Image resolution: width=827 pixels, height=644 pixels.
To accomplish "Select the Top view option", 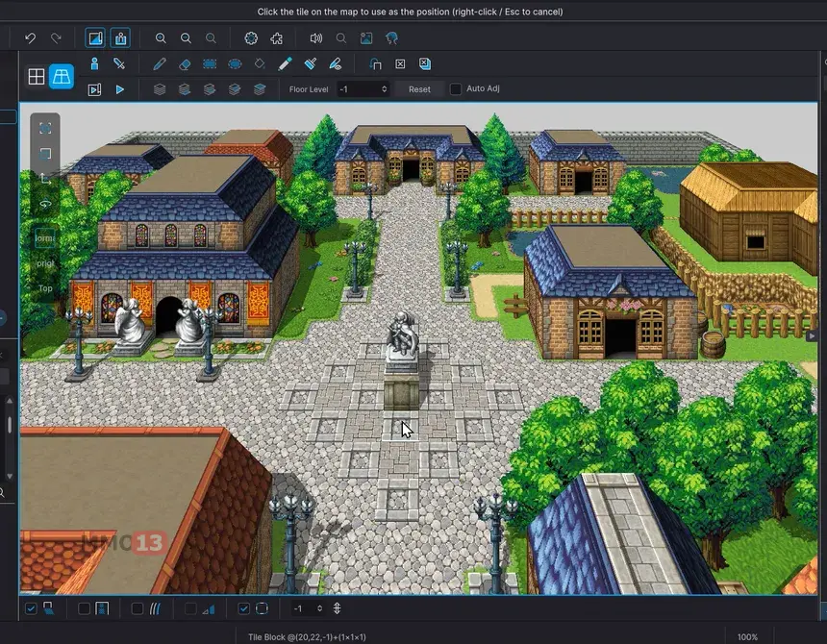I will pyautogui.click(x=45, y=288).
